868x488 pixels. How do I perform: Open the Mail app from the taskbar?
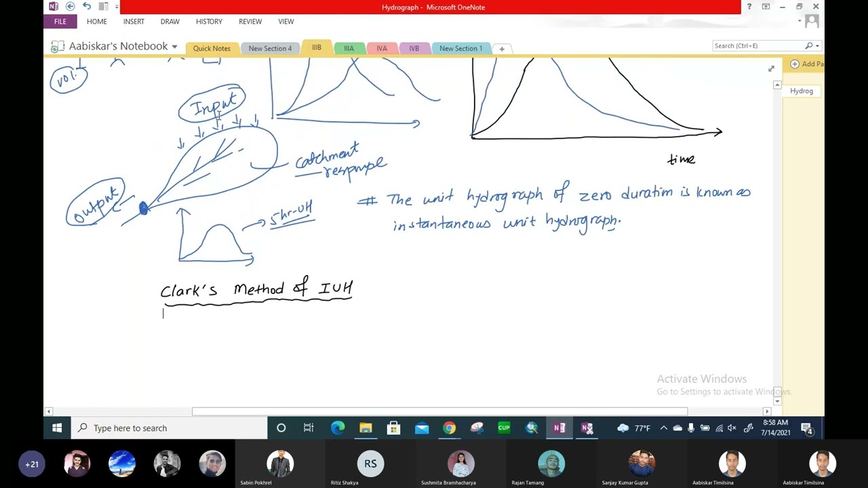[422, 428]
